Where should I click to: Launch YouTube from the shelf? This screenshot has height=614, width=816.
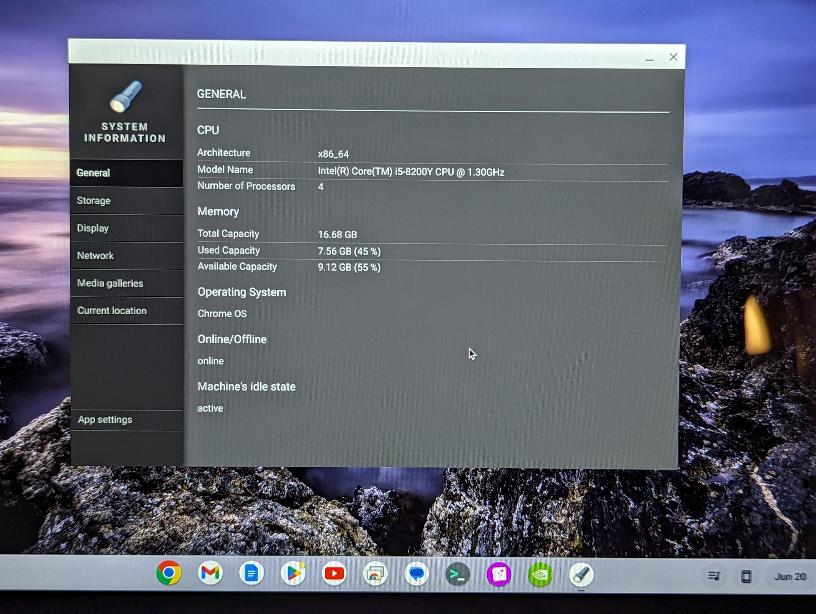point(334,573)
